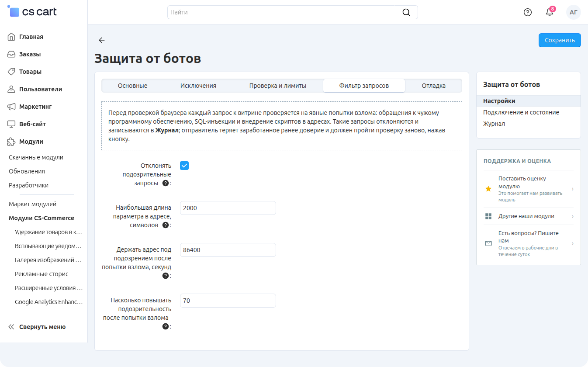
Task: Show tooltip for Отклонять подозрительные запросы
Action: pyautogui.click(x=166, y=183)
